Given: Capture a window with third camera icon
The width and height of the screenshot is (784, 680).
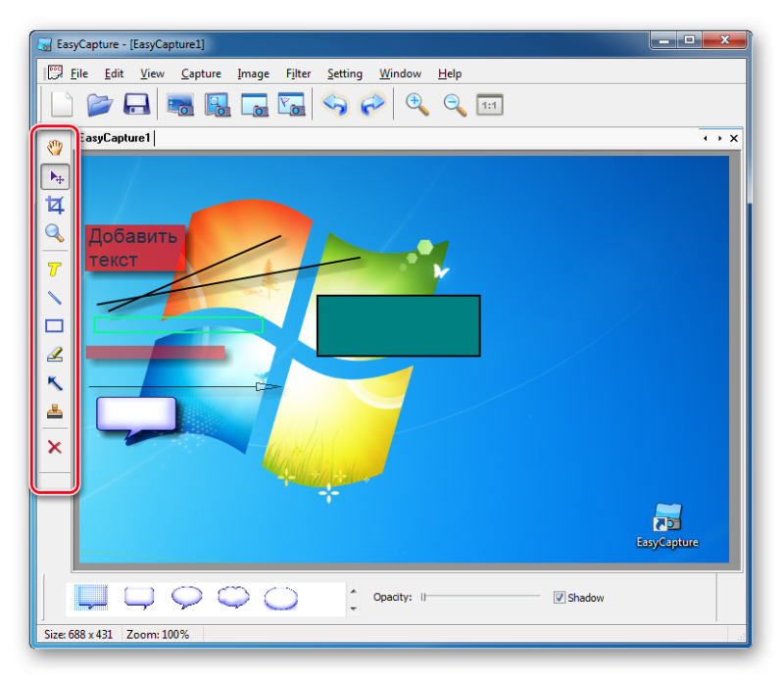Looking at the screenshot, I should click(x=255, y=105).
